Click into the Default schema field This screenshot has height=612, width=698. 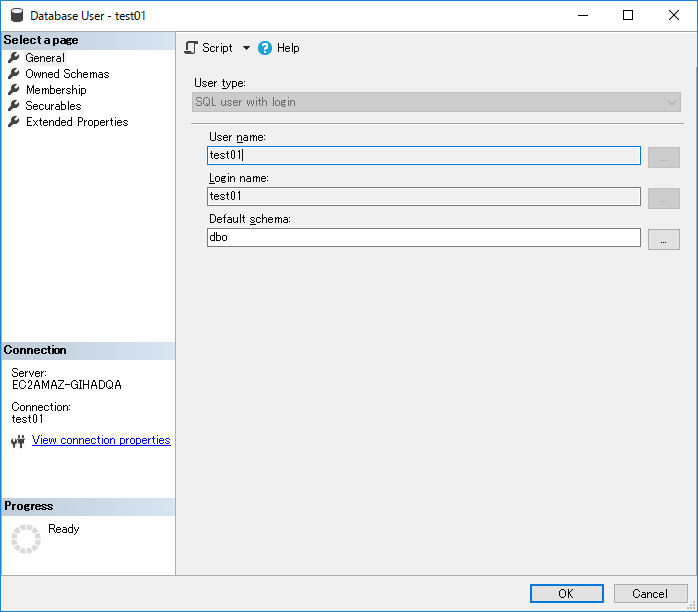pos(423,238)
